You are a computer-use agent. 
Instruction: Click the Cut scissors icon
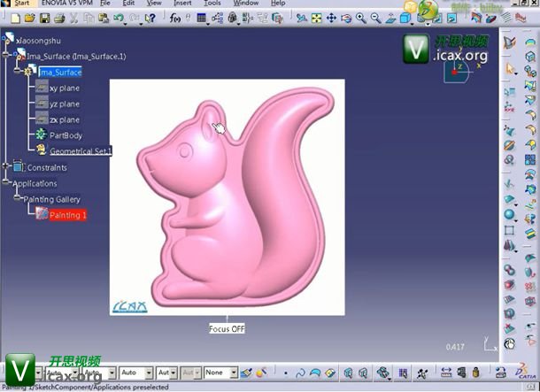point(73,18)
